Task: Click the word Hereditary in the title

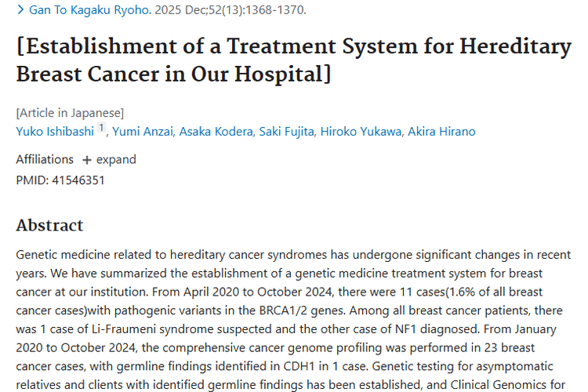Action: [x=515, y=46]
